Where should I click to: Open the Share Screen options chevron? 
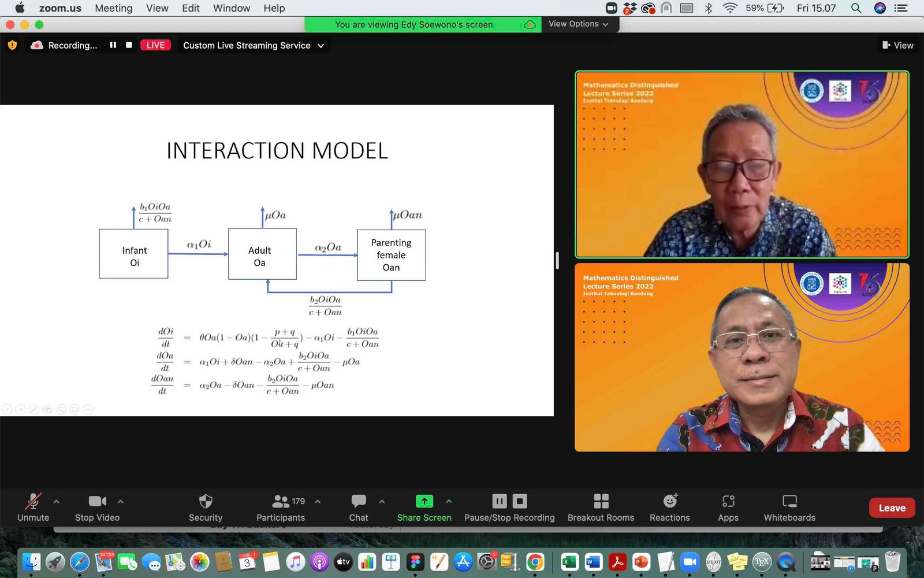coord(449,501)
